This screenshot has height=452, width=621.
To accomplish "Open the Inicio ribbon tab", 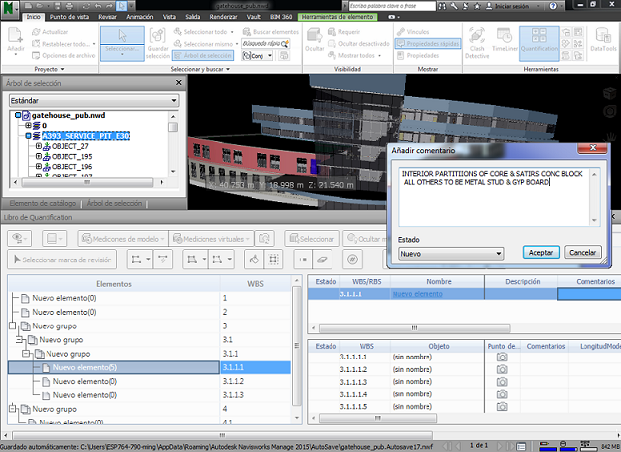I will coord(34,17).
